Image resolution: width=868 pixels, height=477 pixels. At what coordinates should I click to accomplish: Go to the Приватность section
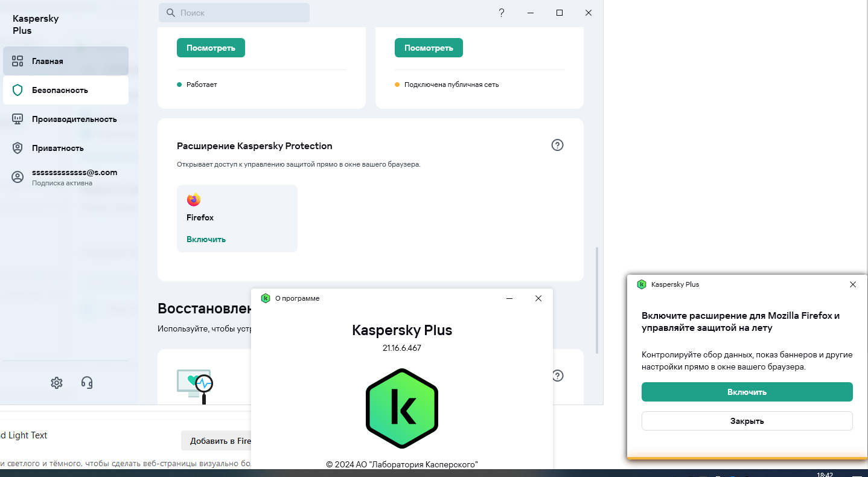pyautogui.click(x=65, y=148)
